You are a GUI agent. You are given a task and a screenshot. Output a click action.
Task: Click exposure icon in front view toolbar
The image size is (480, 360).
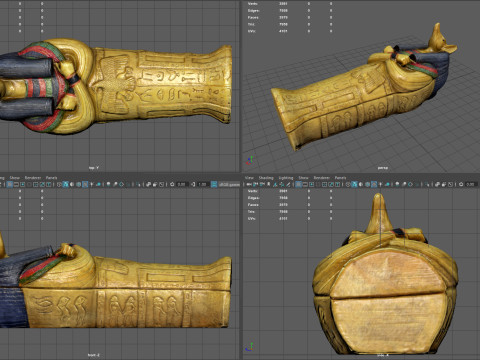[172, 184]
